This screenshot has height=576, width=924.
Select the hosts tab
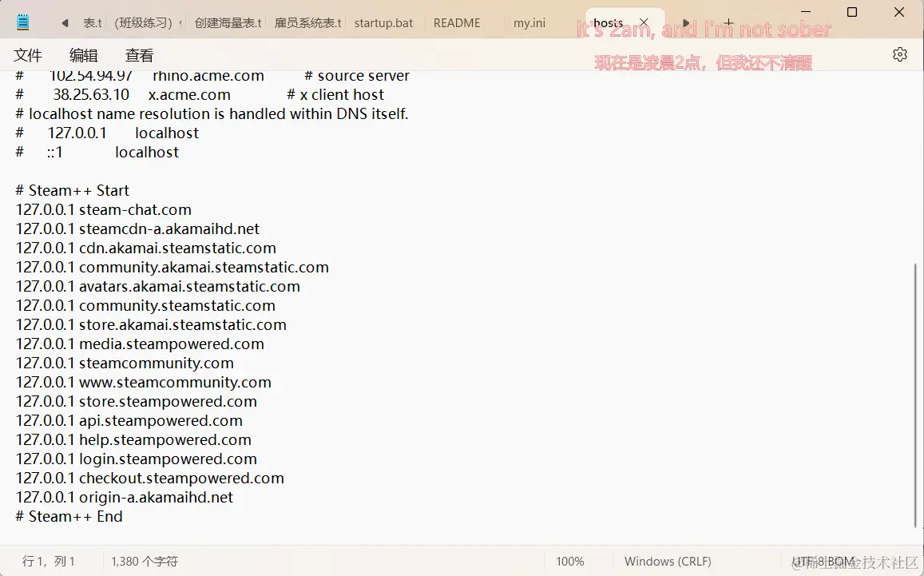point(608,23)
